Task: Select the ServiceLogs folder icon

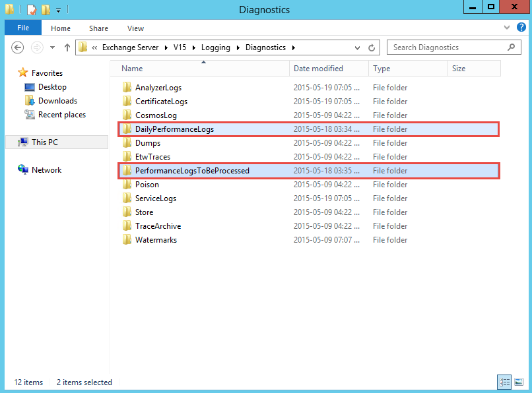Action: click(x=127, y=198)
